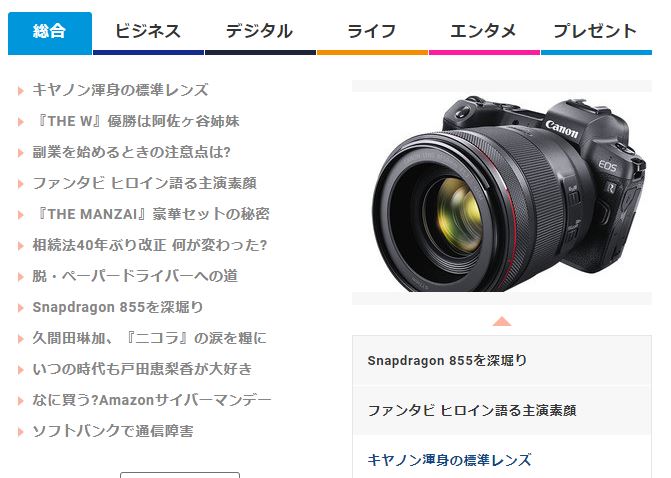
Task: Click the arrow bullet beside キヤノン渾身の標準レンズ
Action: [21, 91]
